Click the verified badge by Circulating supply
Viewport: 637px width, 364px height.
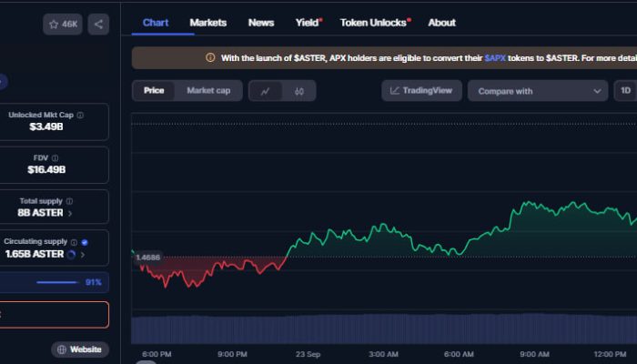(x=85, y=242)
